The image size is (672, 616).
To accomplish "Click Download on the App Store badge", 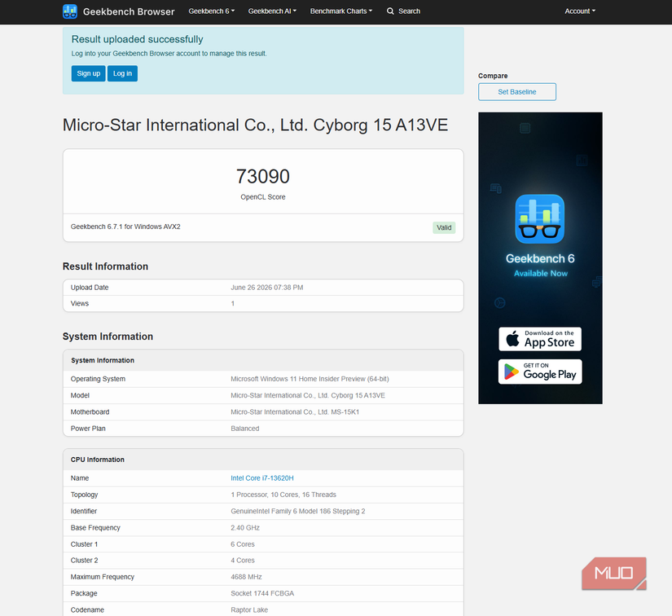I will [540, 339].
